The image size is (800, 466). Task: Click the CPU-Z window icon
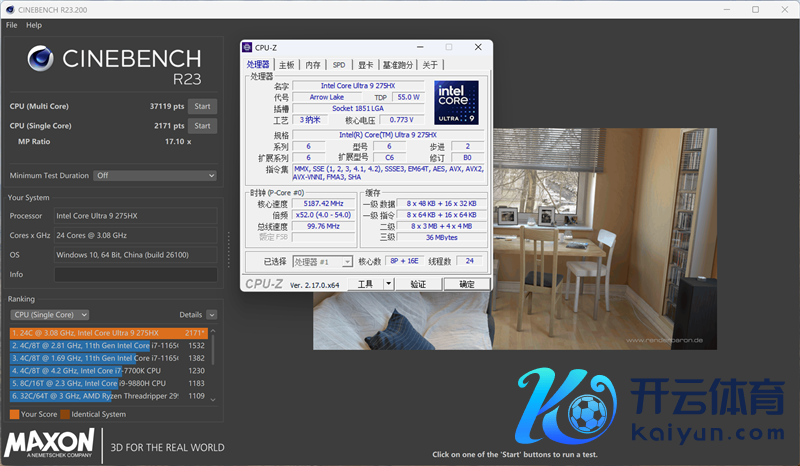click(249, 47)
